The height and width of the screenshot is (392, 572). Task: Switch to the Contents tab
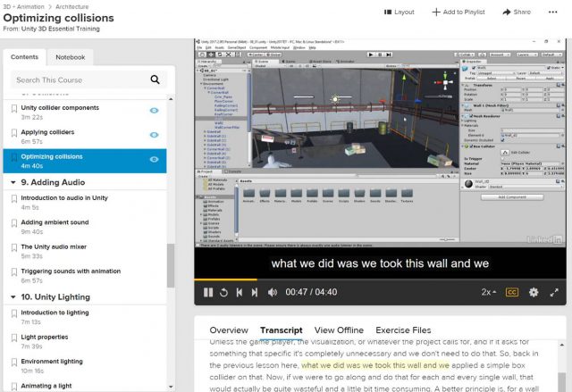pyautogui.click(x=24, y=57)
